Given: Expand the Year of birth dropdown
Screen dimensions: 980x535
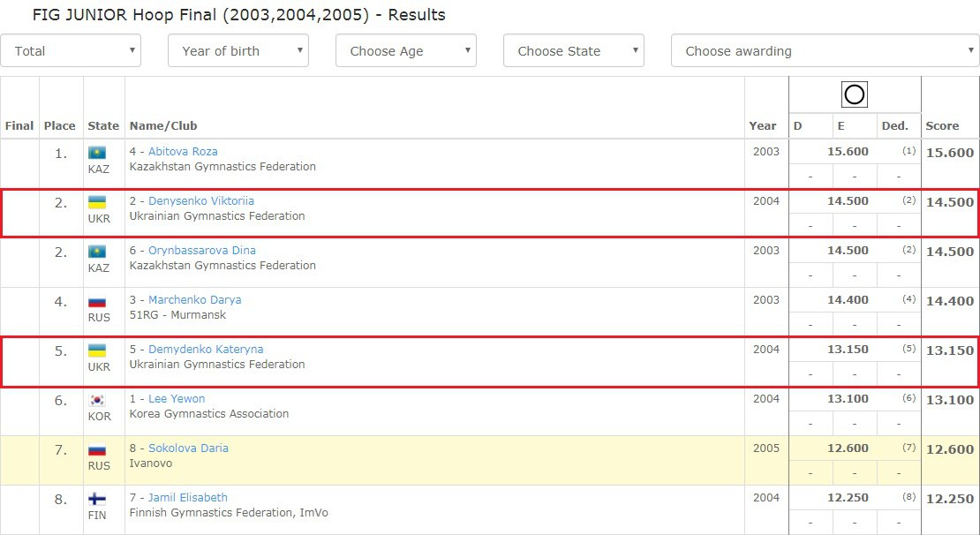Looking at the screenshot, I should pos(237,51).
